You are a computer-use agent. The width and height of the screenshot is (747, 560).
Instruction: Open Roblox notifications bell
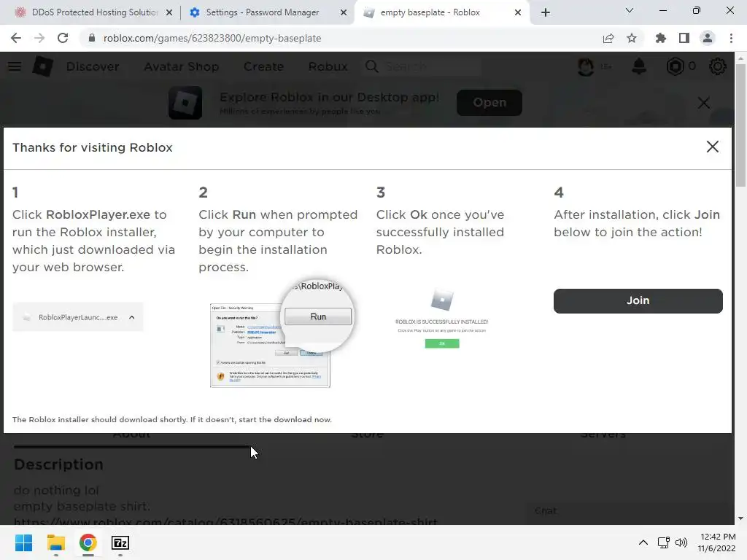[x=639, y=66]
